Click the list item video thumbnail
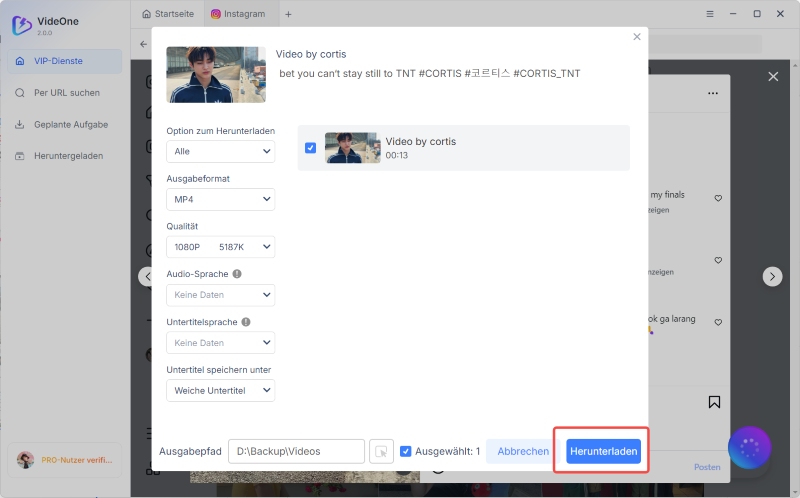 coord(353,147)
